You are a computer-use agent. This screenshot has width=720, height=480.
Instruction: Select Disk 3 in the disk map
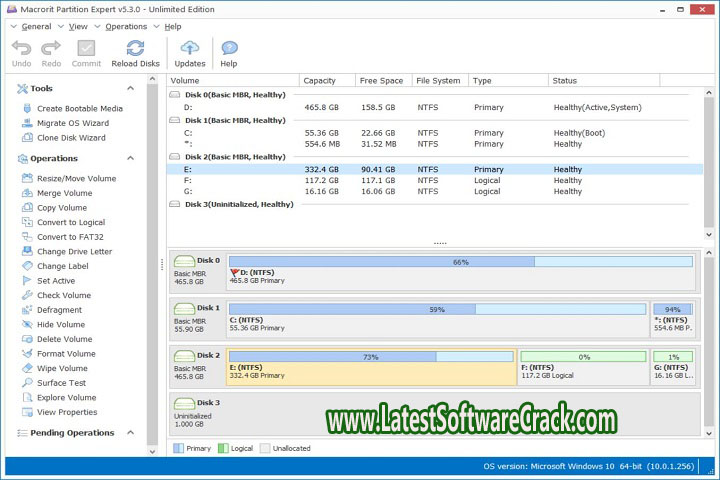click(434, 413)
